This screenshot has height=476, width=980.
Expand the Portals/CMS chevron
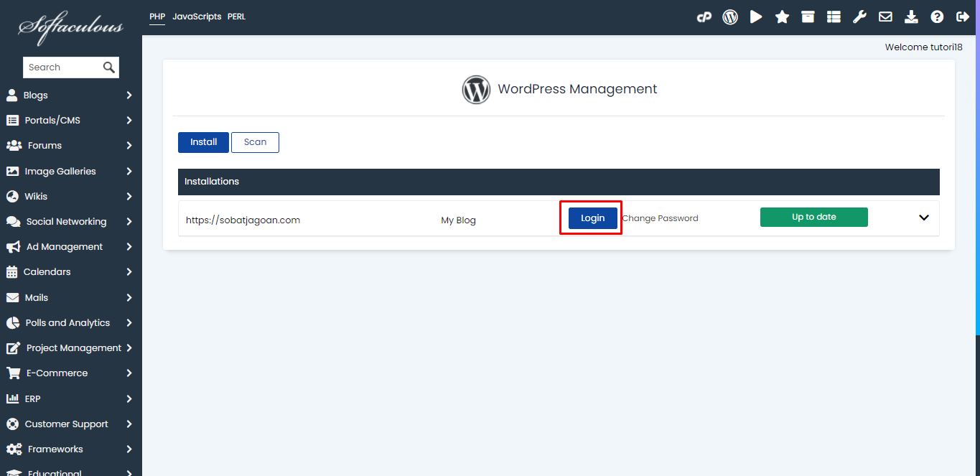(x=129, y=120)
